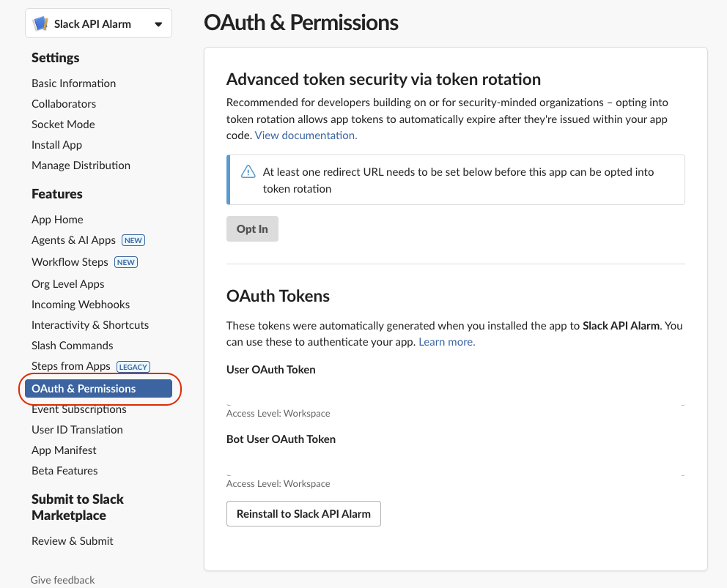This screenshot has height=588, width=727.
Task: Open the App Manifest page
Action: click(x=64, y=450)
